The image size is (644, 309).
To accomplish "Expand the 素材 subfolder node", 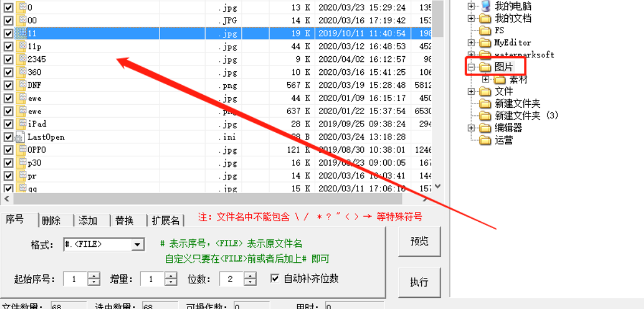I will click(x=486, y=79).
